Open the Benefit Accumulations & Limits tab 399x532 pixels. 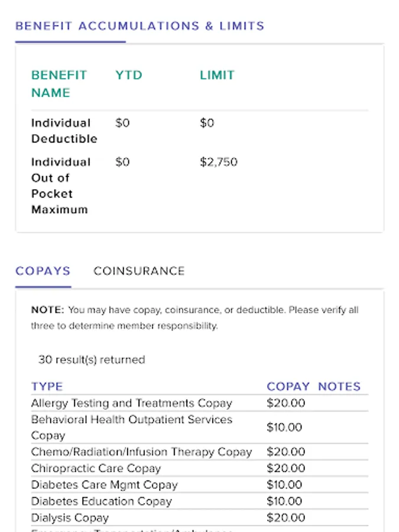pos(140,26)
